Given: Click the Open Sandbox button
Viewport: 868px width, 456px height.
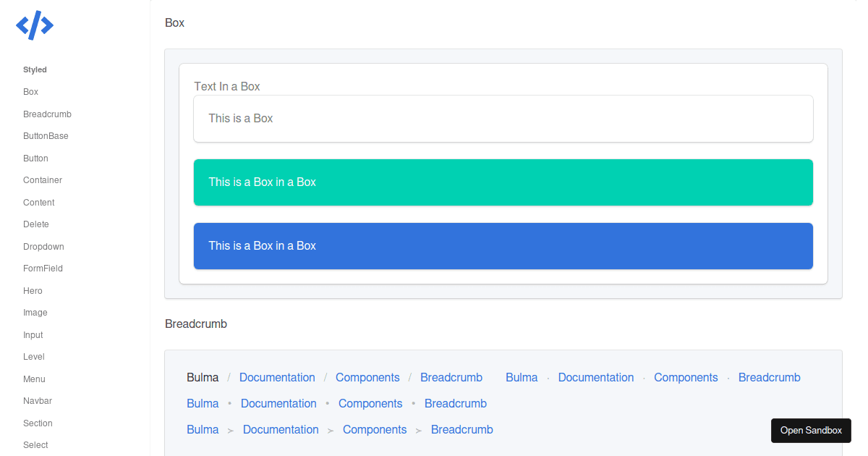Looking at the screenshot, I should tap(811, 431).
